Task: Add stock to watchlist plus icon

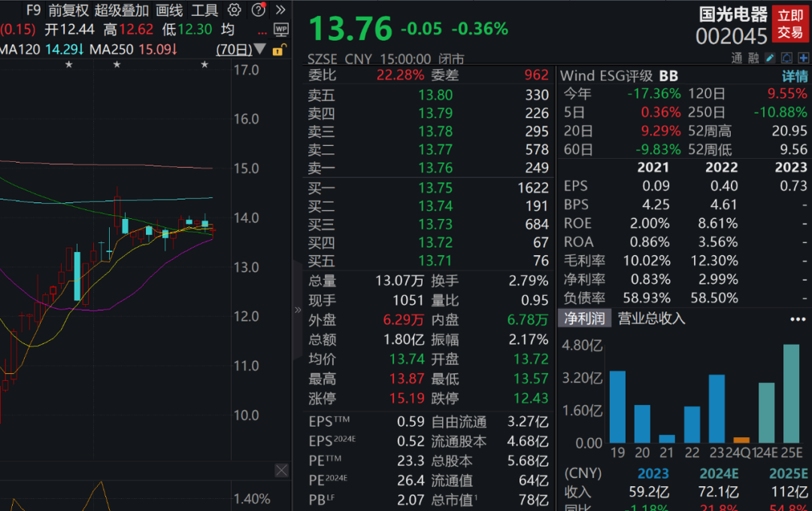Action: click(802, 58)
